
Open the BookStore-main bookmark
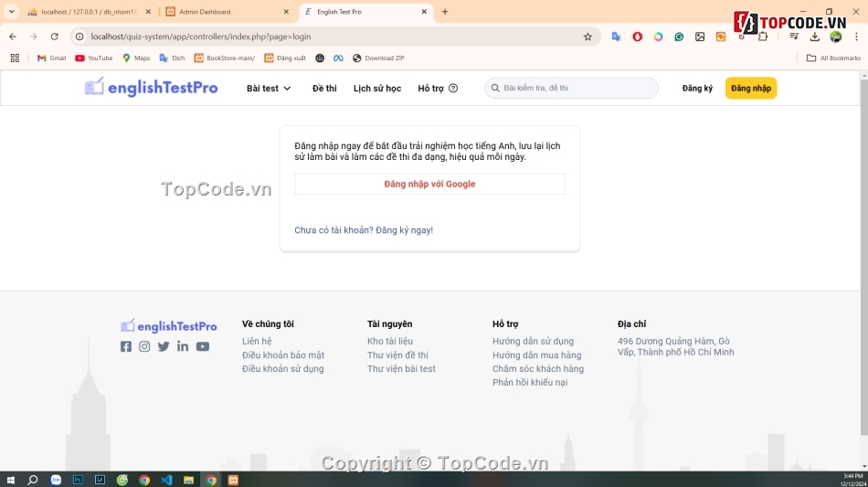pos(225,58)
